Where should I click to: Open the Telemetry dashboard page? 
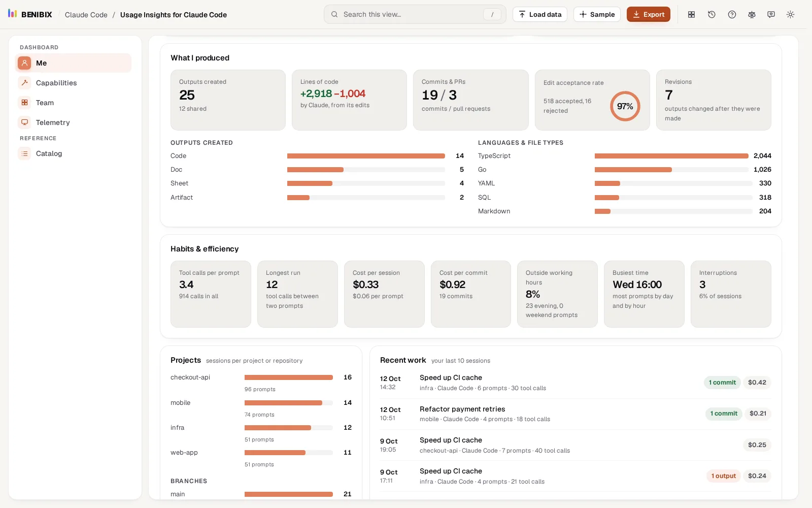(x=73, y=122)
